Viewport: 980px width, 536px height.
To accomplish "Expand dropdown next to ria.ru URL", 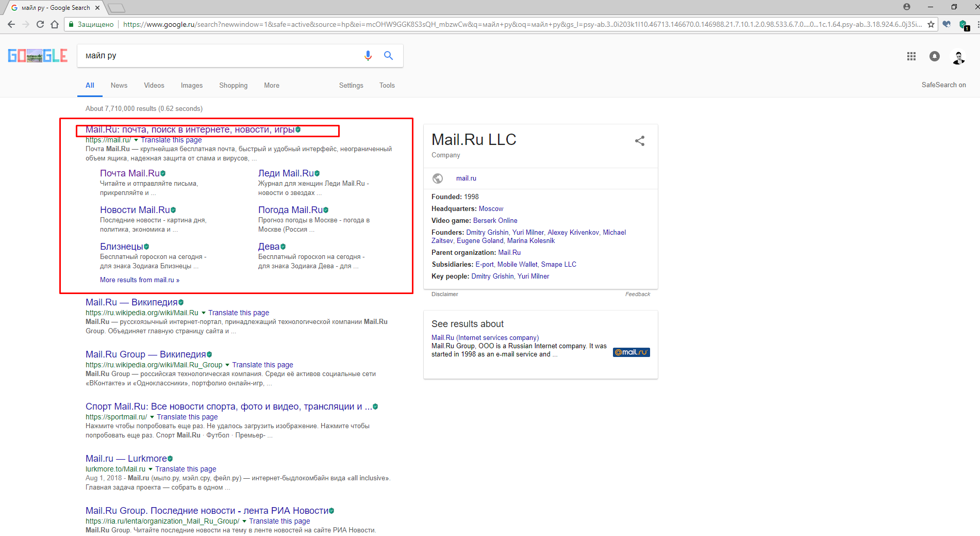I will [244, 522].
